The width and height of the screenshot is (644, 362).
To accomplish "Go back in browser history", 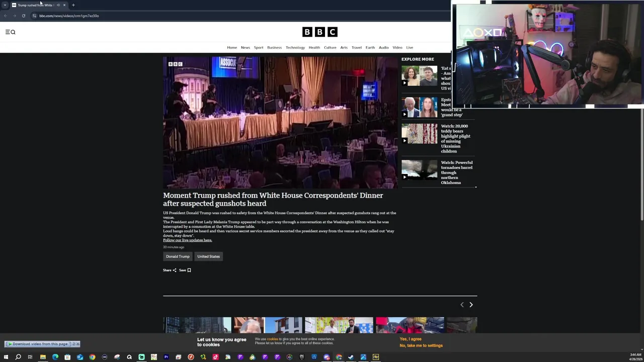I will click(5, 16).
